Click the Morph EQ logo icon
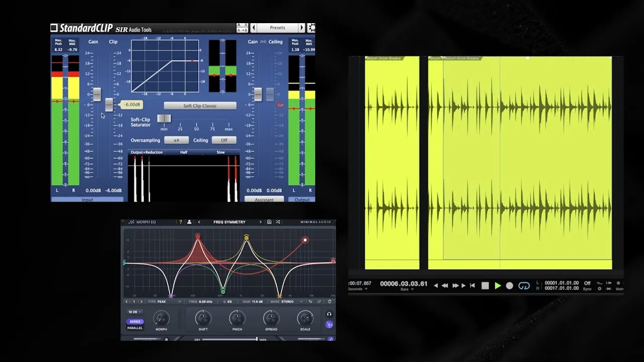 tap(131, 222)
